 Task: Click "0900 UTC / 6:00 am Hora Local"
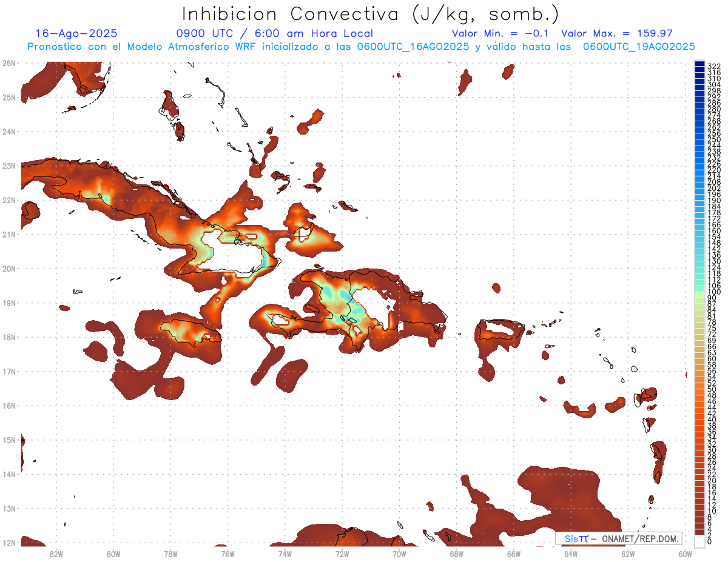click(274, 33)
